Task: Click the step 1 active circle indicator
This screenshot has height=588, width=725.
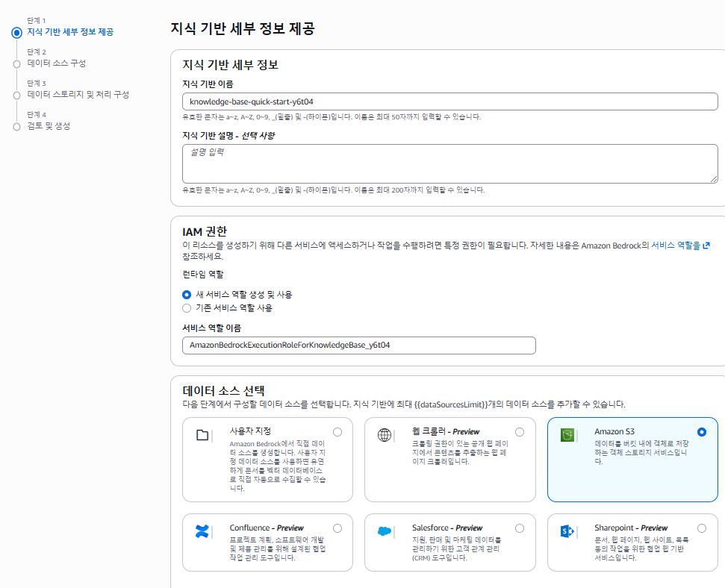Action: tap(16, 32)
